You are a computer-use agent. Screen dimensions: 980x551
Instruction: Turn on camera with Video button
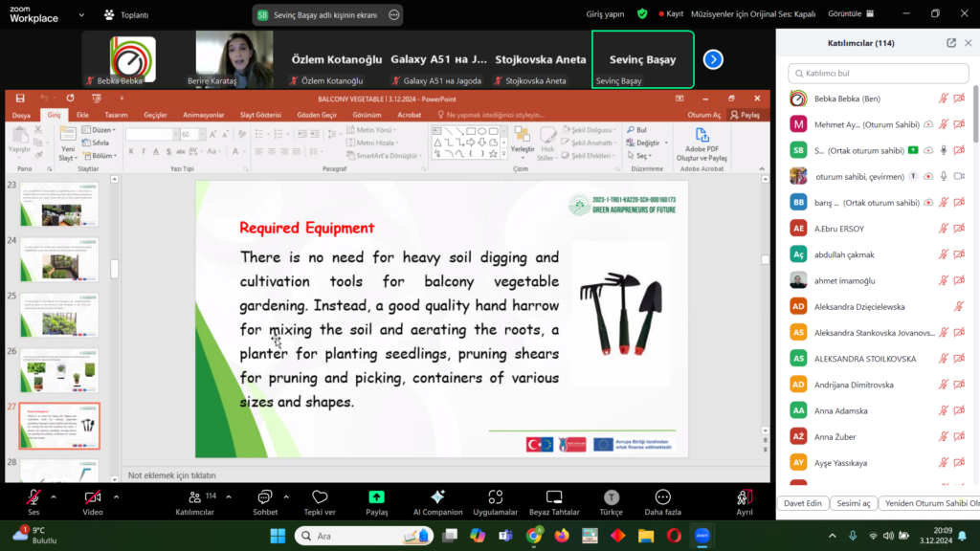(93, 496)
